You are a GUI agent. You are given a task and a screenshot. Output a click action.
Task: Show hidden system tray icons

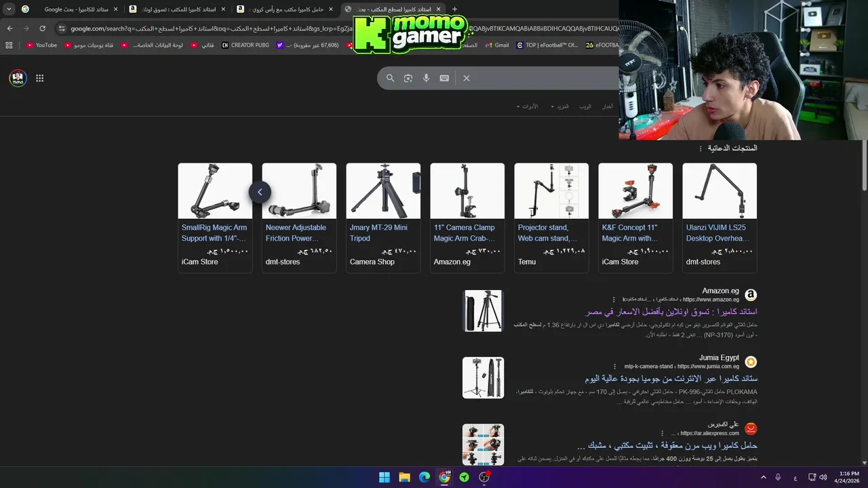763,477
